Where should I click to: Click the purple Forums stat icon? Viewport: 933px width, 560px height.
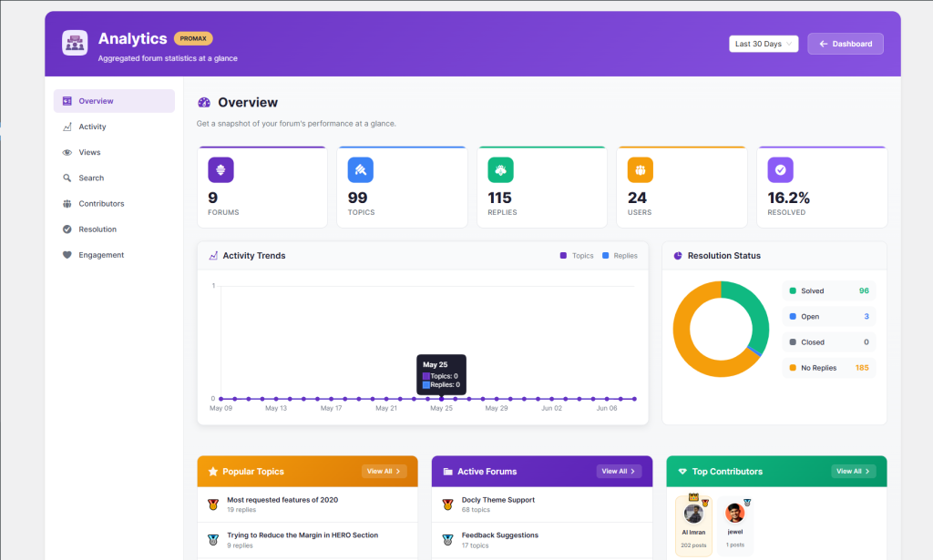tap(220, 170)
